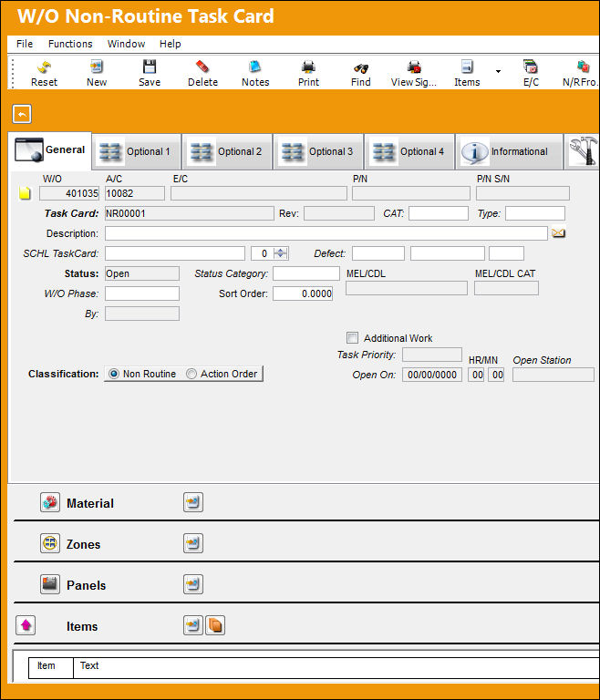Select the Action Order classification

point(191,374)
